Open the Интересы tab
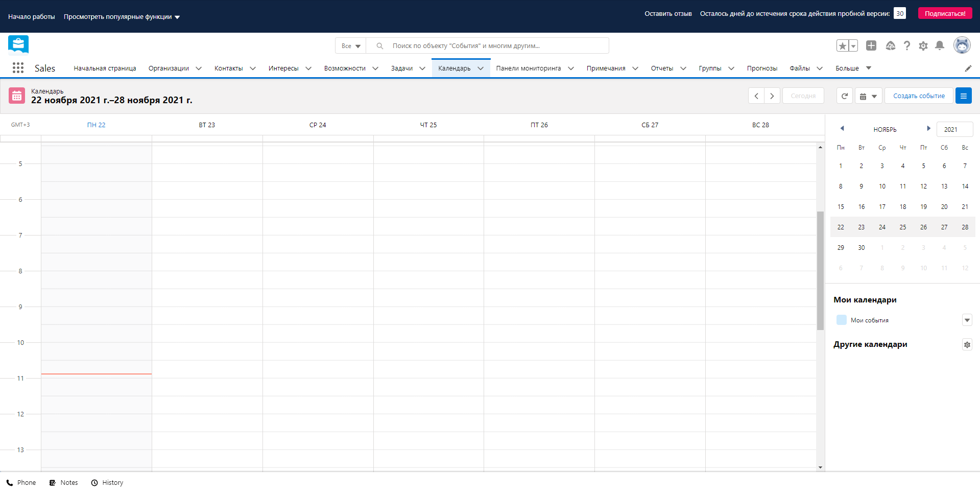 [x=283, y=68]
